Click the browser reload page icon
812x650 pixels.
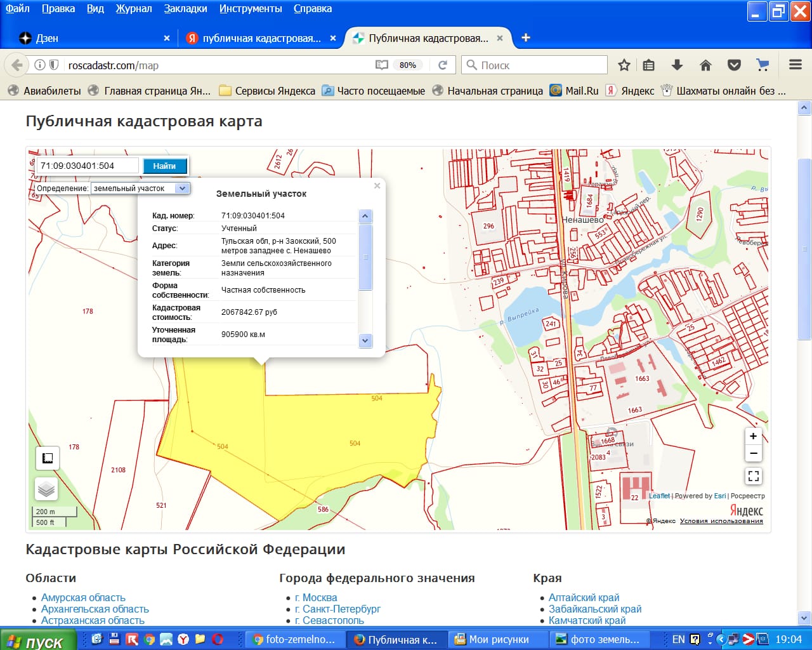tap(443, 65)
